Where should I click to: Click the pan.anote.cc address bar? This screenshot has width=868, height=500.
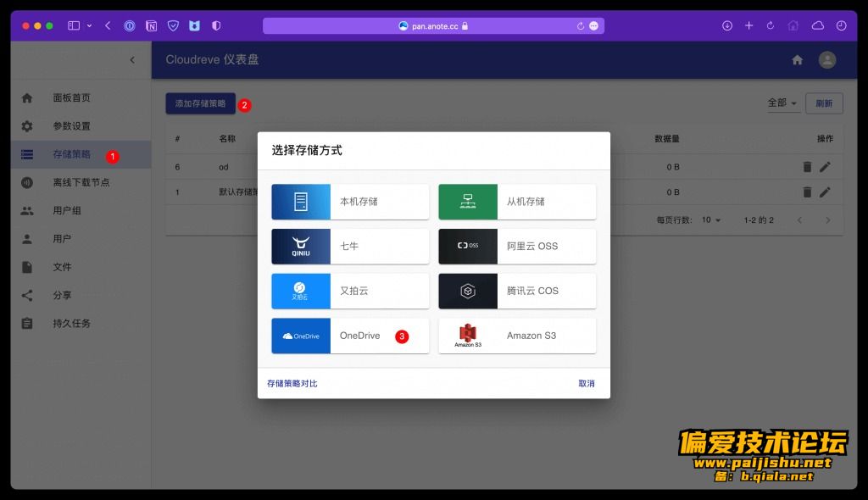(433, 26)
